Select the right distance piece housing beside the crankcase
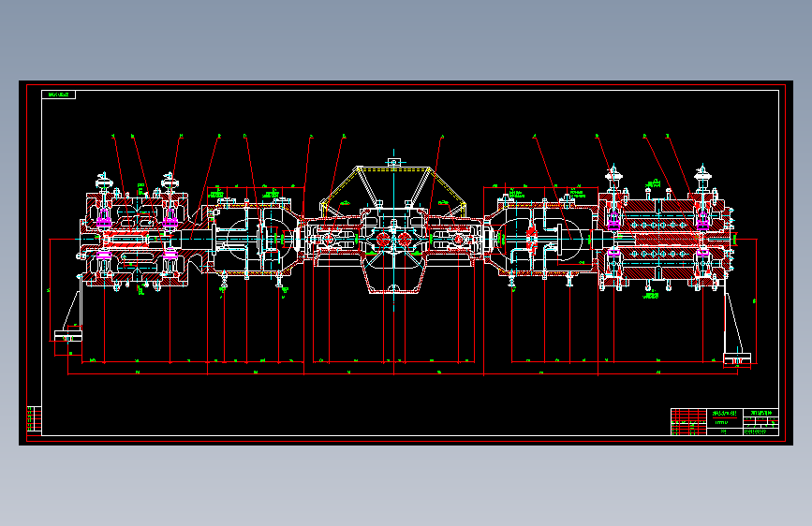The height and width of the screenshot is (526, 812). pyautogui.click(x=540, y=238)
